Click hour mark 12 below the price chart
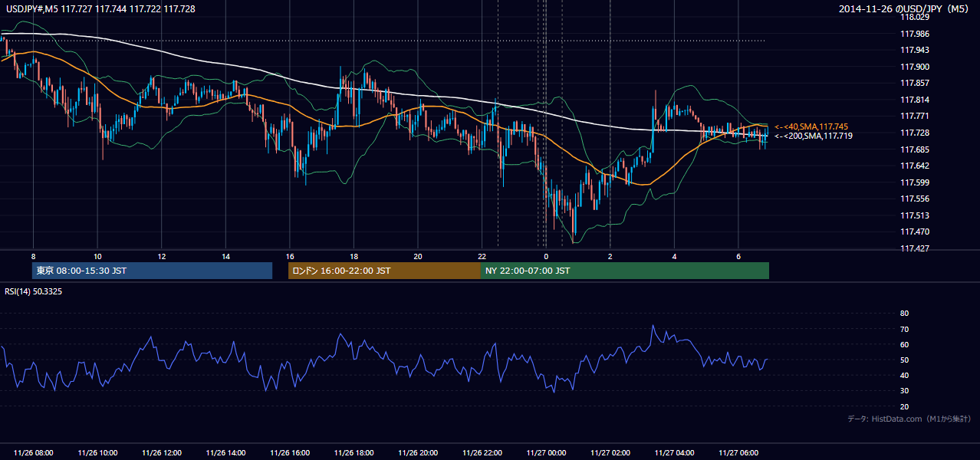This screenshot has width=980, height=460. pos(161,255)
